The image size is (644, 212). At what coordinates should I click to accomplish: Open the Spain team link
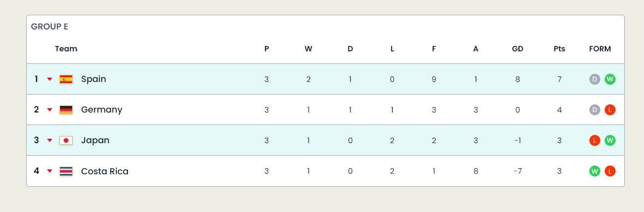(x=93, y=79)
